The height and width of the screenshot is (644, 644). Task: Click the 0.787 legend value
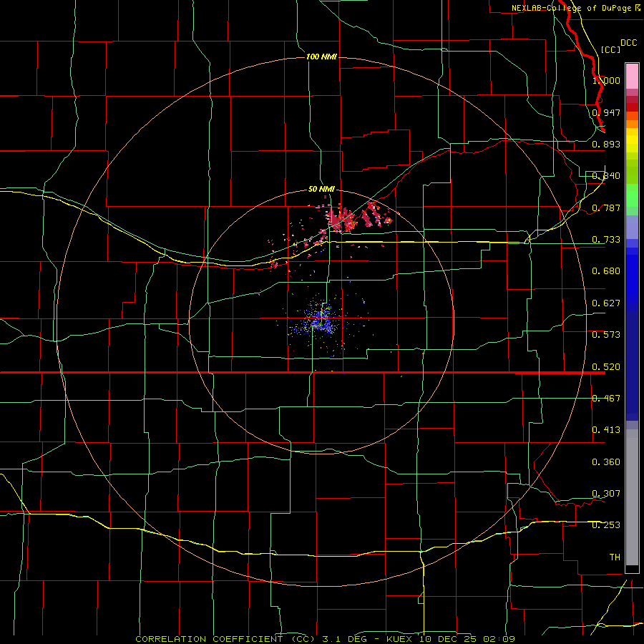tap(606, 208)
